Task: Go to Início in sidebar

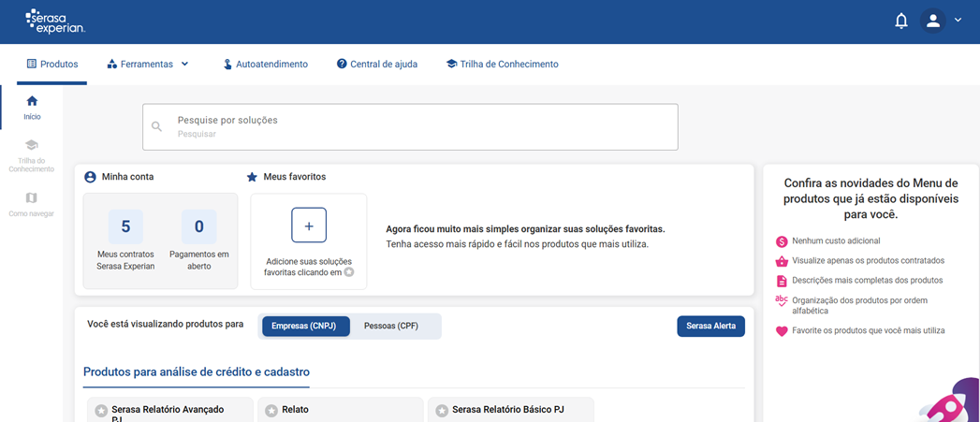Action: tap(32, 107)
